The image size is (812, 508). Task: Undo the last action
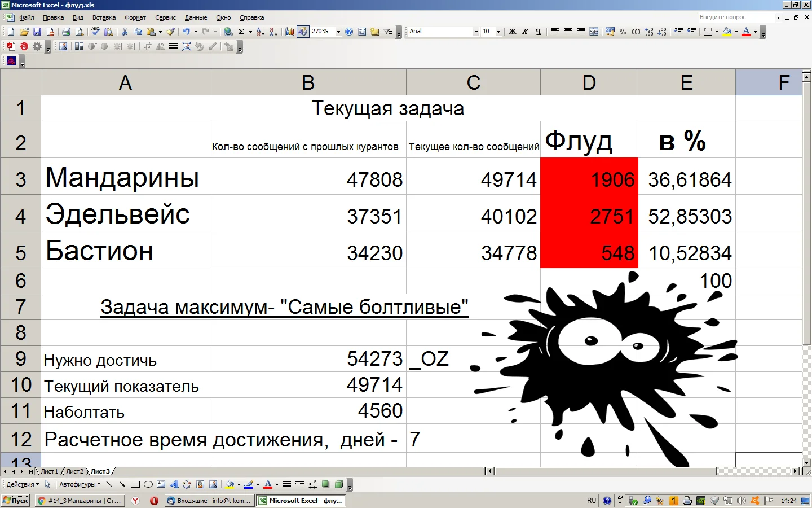186,32
